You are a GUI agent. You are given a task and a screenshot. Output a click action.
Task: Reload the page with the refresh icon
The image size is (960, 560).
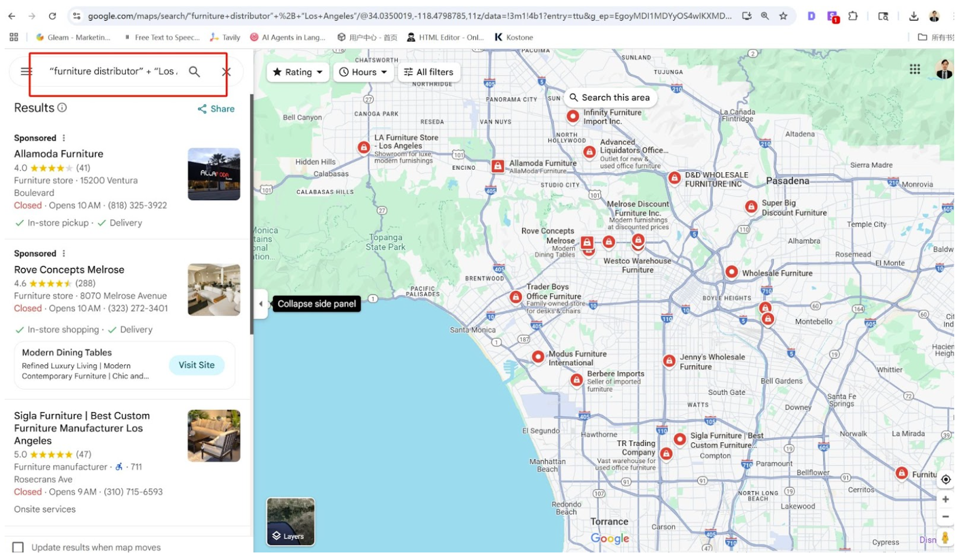coord(52,16)
